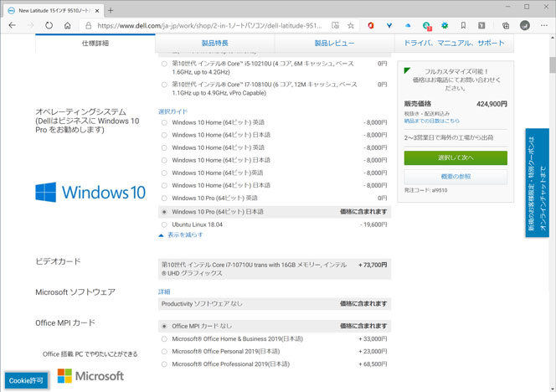This screenshot has width=556, height=392.
Task: Switch to the 製品特長 tab
Action: pyautogui.click(x=215, y=44)
